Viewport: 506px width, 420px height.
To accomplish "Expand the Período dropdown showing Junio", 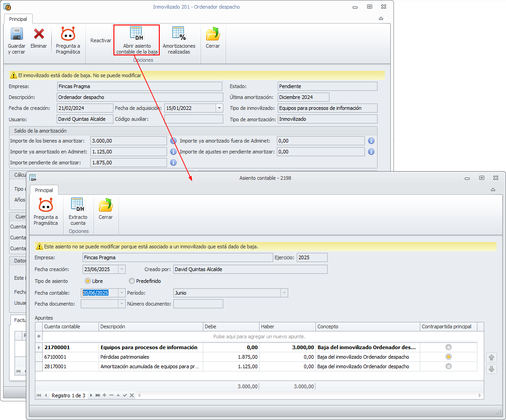I will [284, 293].
